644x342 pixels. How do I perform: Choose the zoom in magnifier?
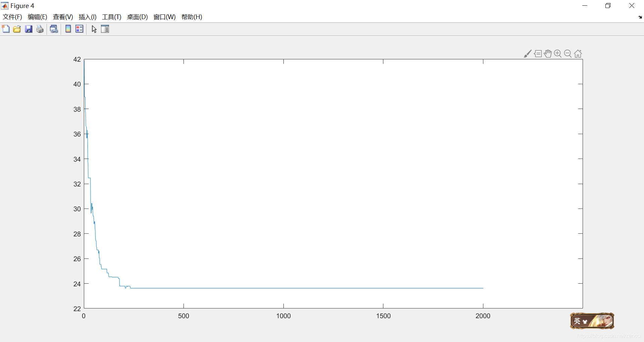pyautogui.click(x=558, y=54)
